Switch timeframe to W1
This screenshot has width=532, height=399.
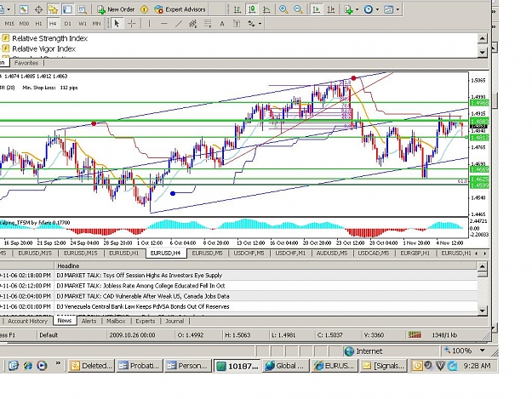(x=83, y=23)
